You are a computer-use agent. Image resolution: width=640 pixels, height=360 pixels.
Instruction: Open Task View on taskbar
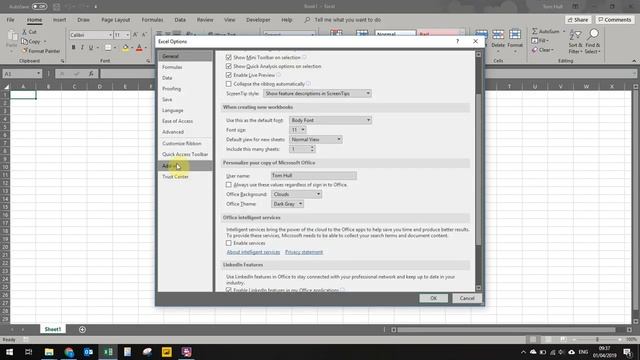29,352
